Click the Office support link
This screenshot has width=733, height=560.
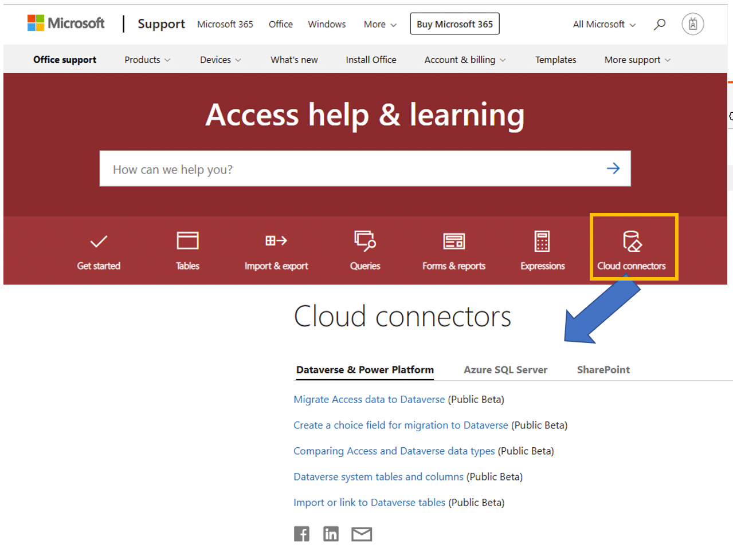[65, 60]
